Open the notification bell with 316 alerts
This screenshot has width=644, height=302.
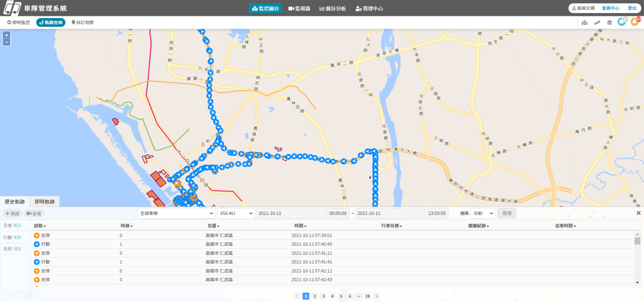tap(634, 22)
